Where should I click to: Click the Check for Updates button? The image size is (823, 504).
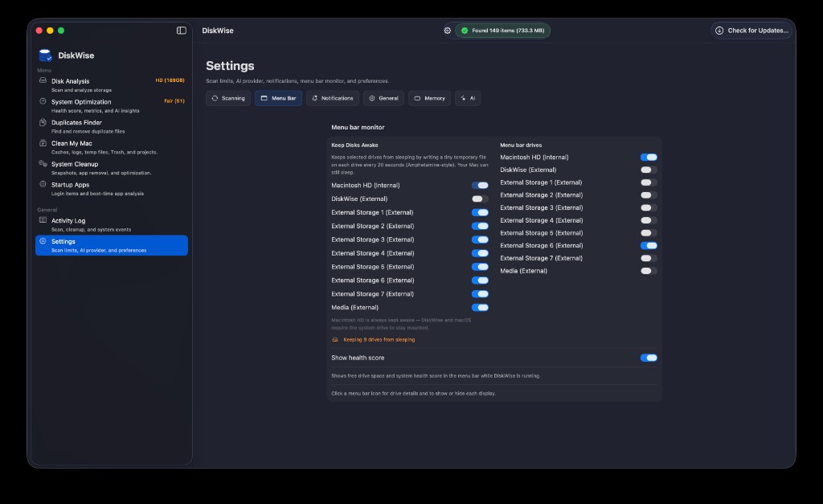coord(751,31)
